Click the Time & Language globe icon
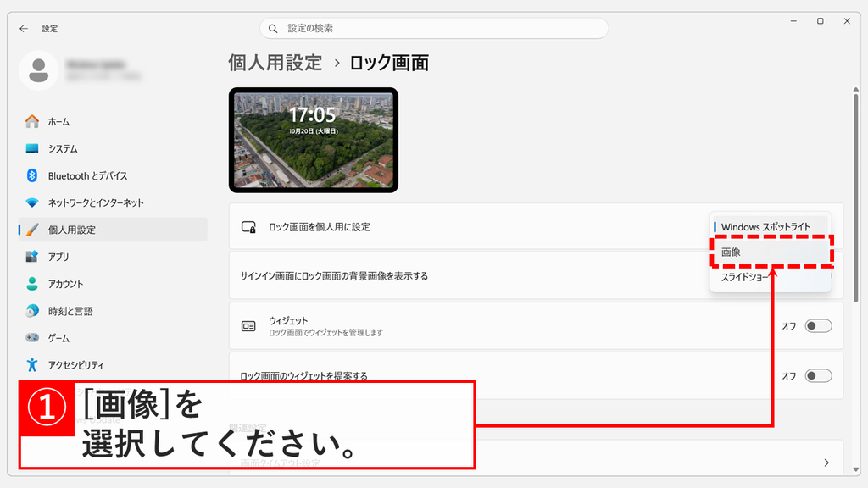868x488 pixels. (32, 311)
